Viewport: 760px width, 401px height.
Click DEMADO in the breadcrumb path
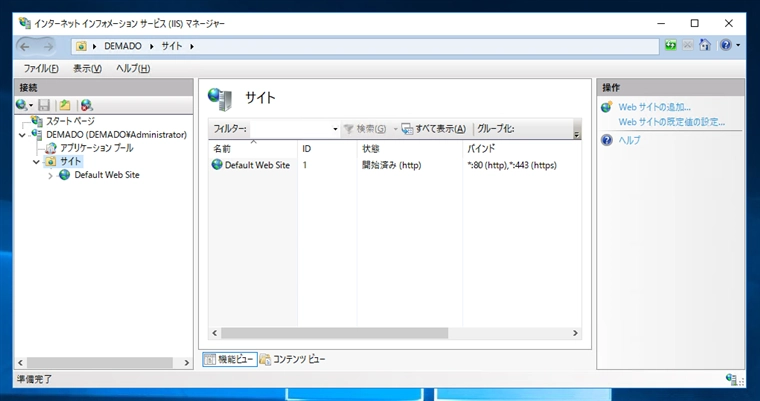click(x=123, y=47)
